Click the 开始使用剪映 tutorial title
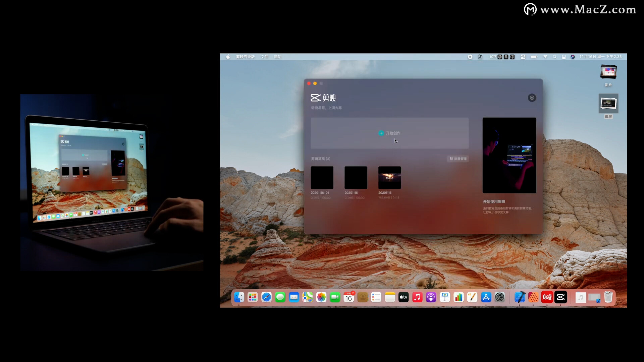 coord(494,201)
